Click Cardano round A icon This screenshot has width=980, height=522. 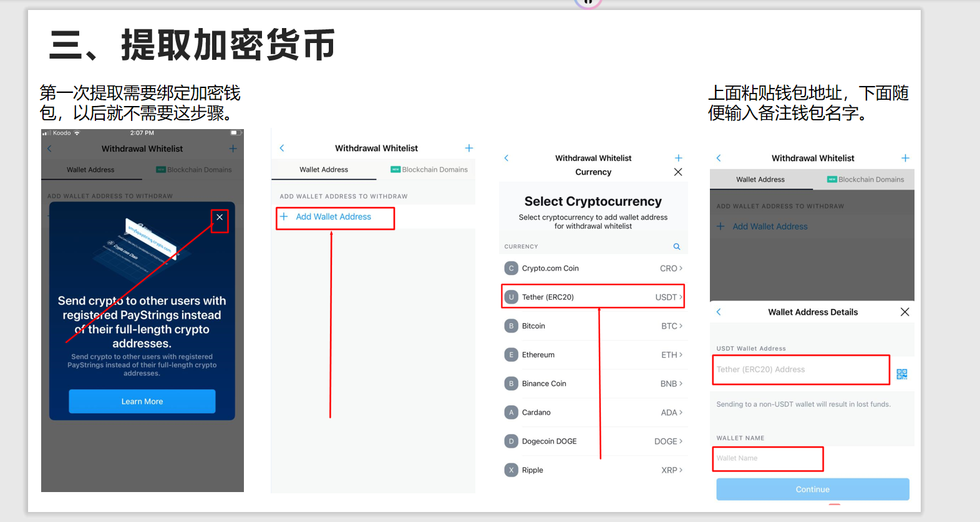coord(512,412)
